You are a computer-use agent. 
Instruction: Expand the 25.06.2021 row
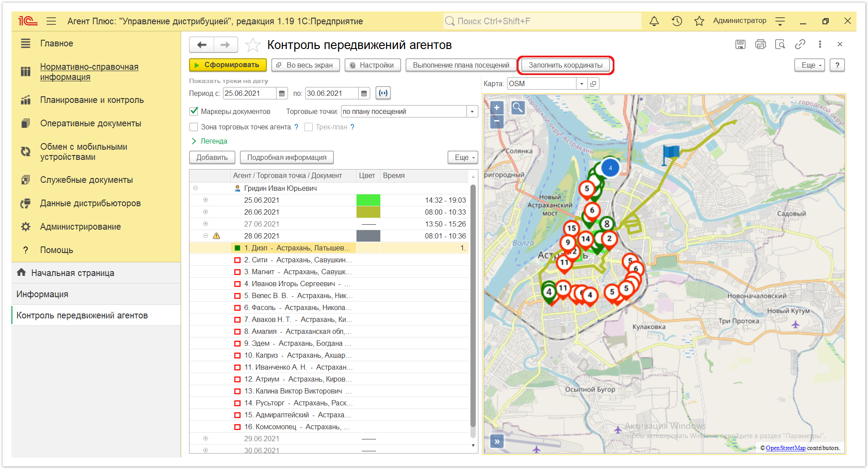point(205,200)
